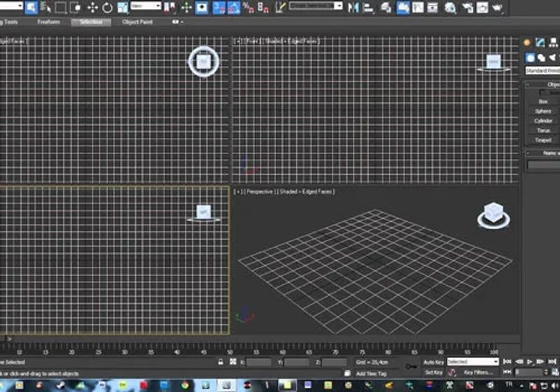Click the Torus primitive button
The image size is (560, 392).
click(543, 131)
